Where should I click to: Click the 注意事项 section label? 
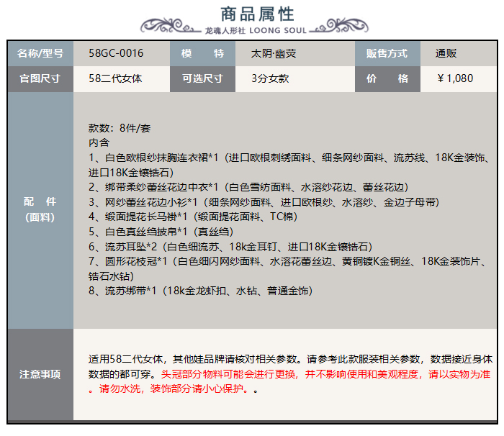point(40,374)
